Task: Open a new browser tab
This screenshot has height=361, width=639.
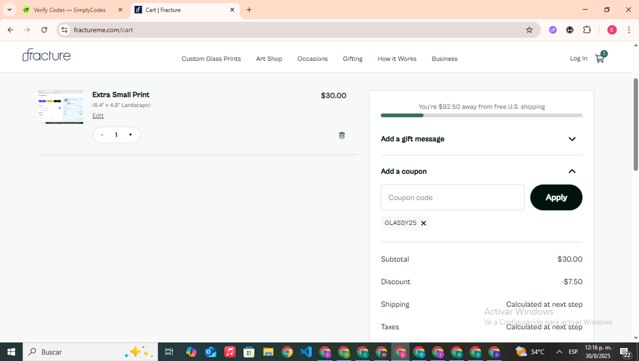Action: pos(249,10)
